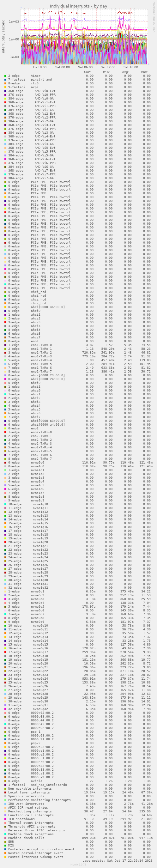Select the "psp-2" legend entry

coord(36,743)
